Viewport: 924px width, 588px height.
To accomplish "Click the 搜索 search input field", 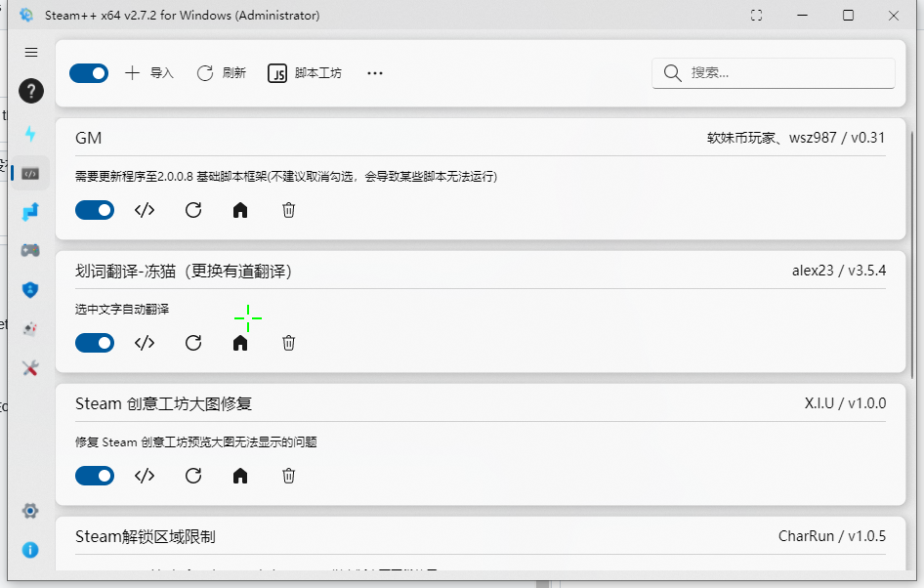I will (773, 72).
